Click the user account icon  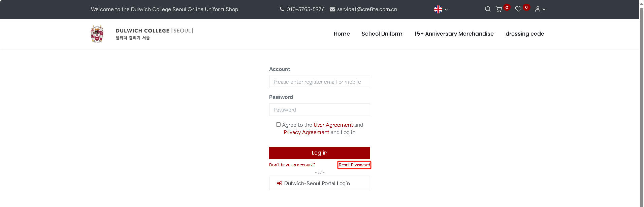(538, 9)
